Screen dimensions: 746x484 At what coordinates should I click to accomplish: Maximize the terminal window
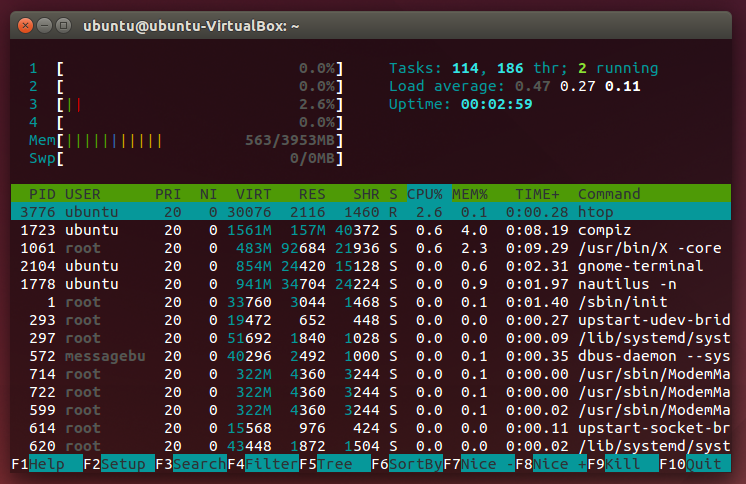(63, 25)
